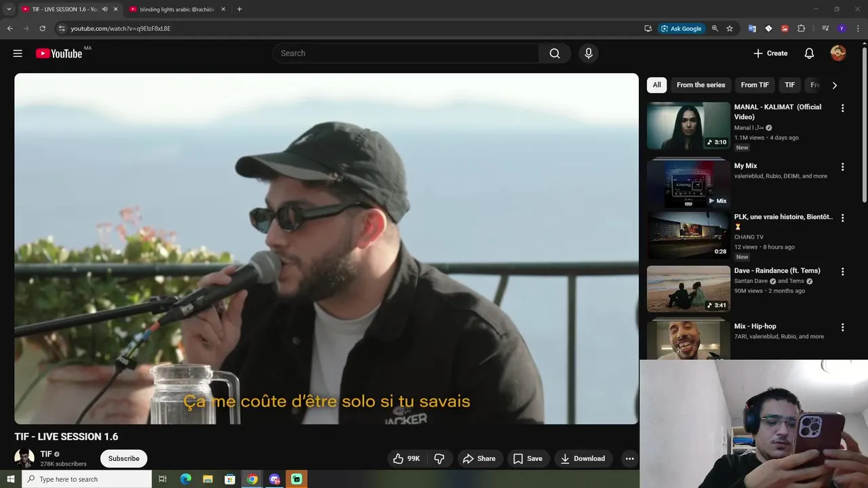Bookmark this page with star
Viewport: 868px width, 488px height.
coord(730,28)
